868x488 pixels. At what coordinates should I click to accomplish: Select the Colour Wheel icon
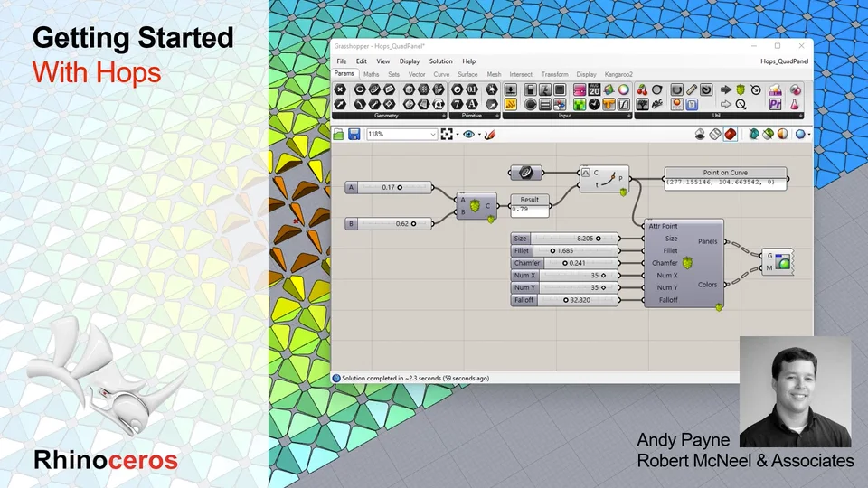[623, 89]
